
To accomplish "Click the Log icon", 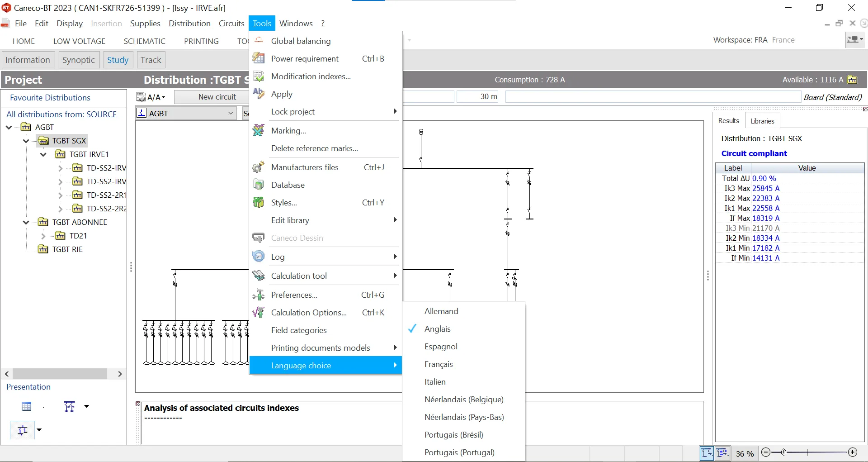I will (259, 257).
